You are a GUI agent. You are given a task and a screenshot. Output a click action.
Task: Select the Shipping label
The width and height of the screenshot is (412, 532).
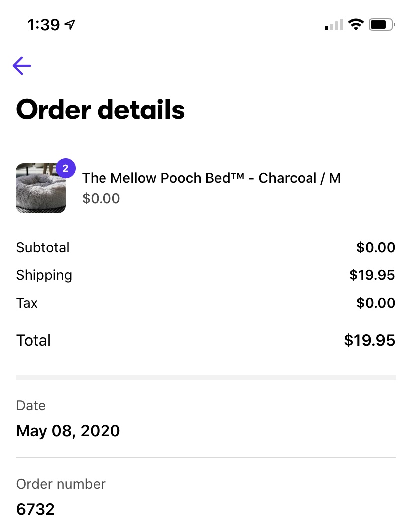tap(44, 275)
